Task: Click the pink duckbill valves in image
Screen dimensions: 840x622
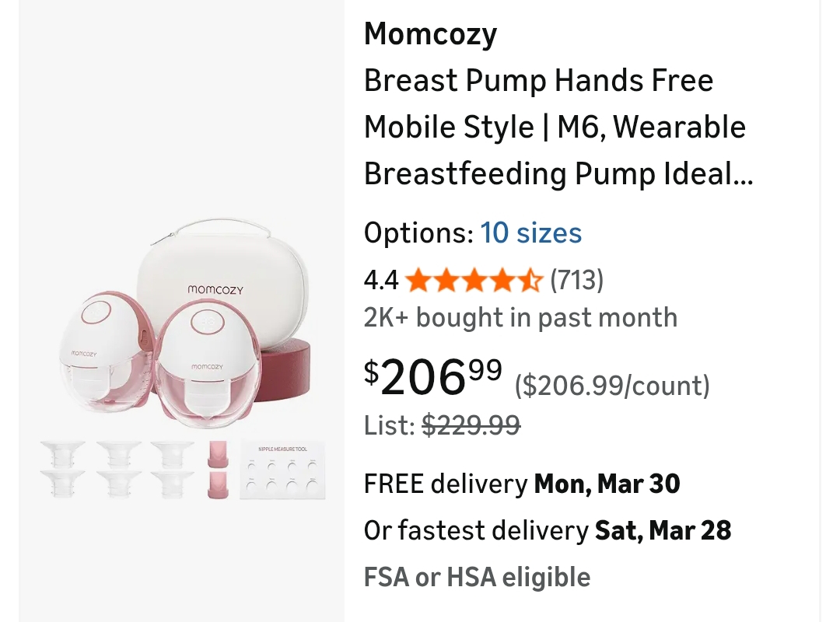Action: pos(219,469)
